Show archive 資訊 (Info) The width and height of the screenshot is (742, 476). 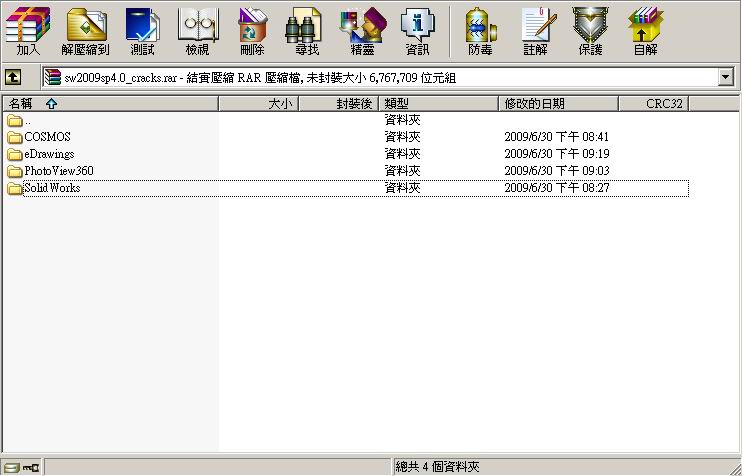click(417, 30)
